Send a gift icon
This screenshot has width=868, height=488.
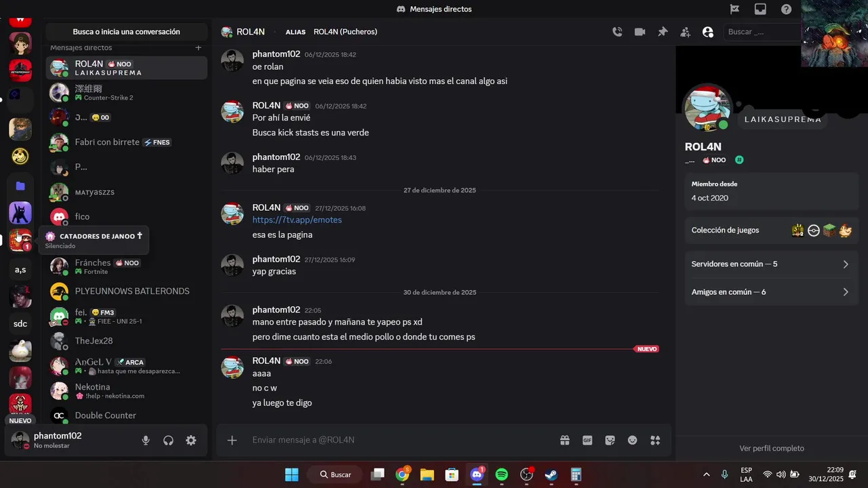coord(565,440)
